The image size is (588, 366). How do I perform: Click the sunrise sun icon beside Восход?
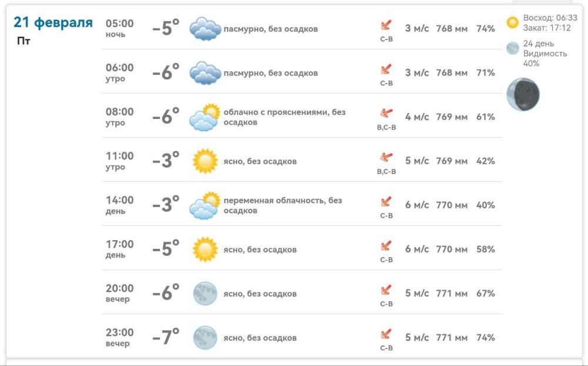pos(512,22)
